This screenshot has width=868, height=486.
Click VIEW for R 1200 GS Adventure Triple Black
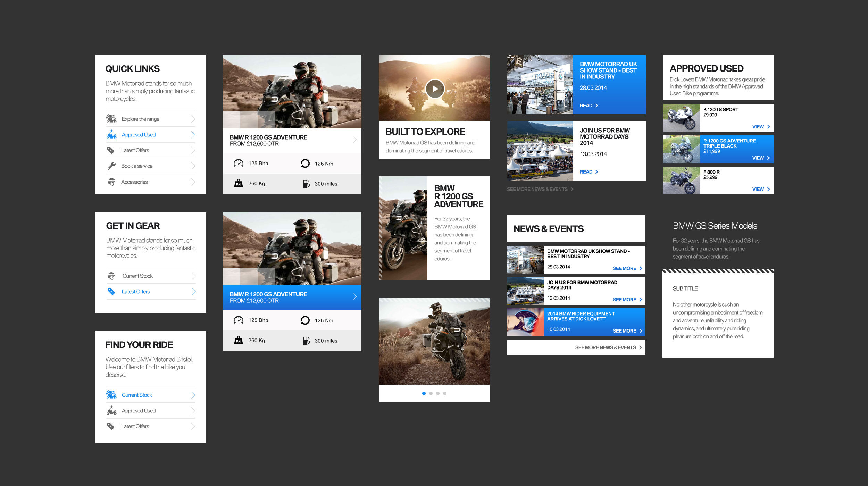(761, 158)
